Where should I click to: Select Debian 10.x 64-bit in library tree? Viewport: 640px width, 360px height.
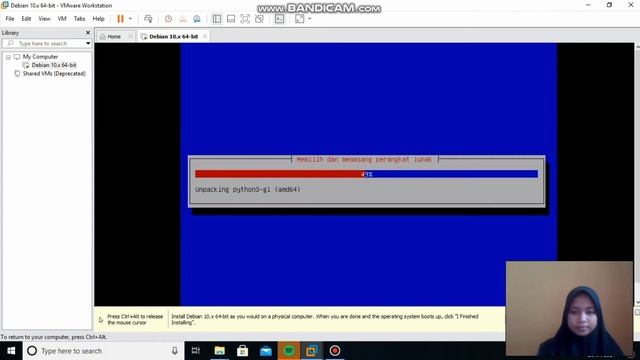point(54,65)
